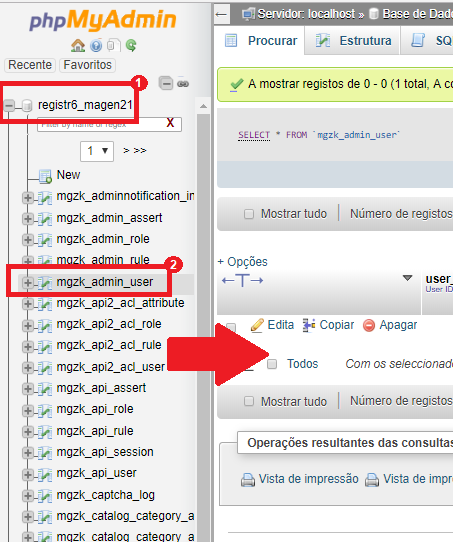Expand the mgzk_api2_acl_role table node
Screen dimensions: 453x542
pos(28,325)
